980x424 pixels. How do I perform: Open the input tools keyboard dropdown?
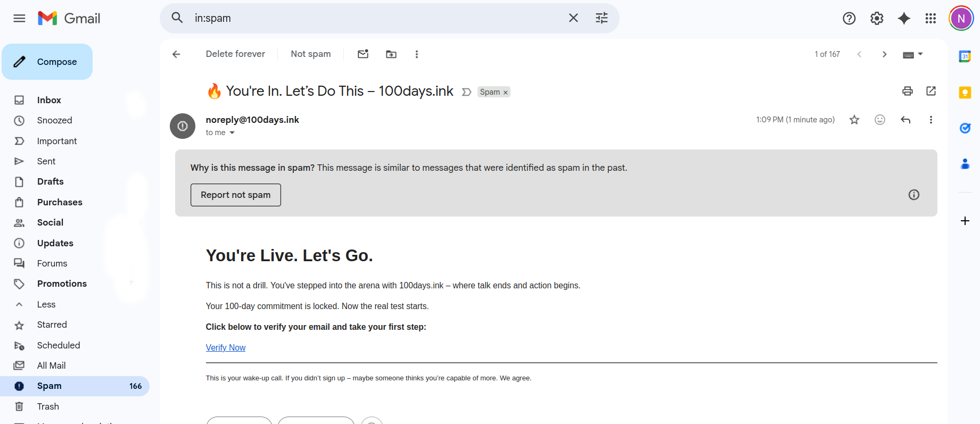point(912,54)
